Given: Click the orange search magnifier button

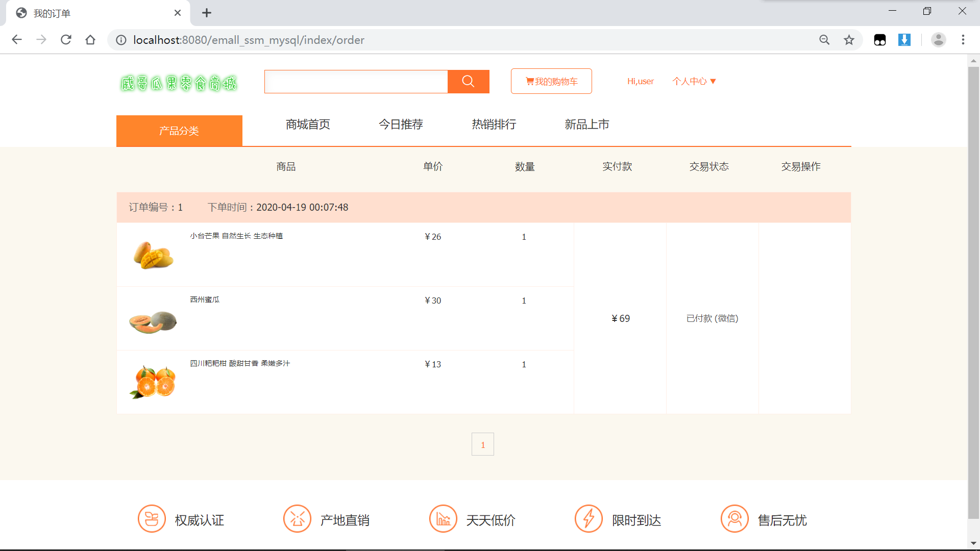Looking at the screenshot, I should [x=468, y=82].
